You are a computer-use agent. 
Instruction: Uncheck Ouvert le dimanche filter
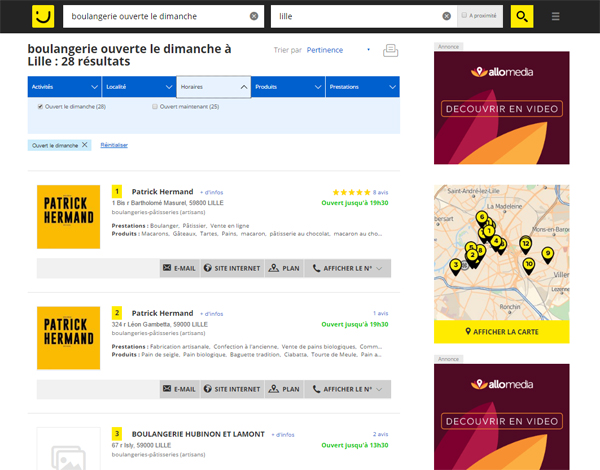click(40, 106)
